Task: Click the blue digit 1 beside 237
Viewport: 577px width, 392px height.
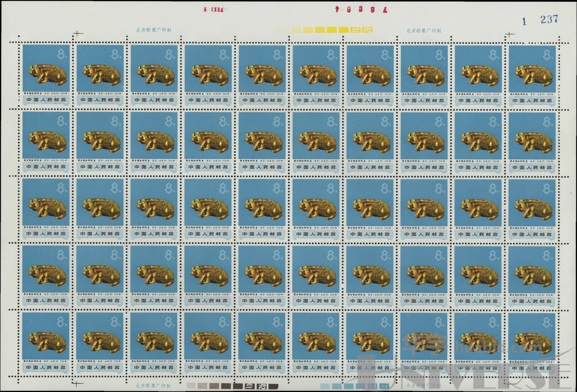Action: tap(524, 21)
